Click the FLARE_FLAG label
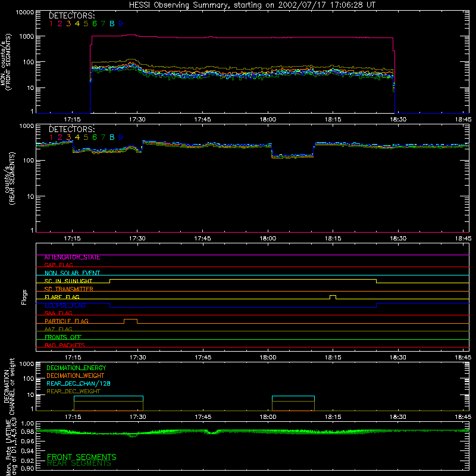The image size is (476, 476). [62, 297]
